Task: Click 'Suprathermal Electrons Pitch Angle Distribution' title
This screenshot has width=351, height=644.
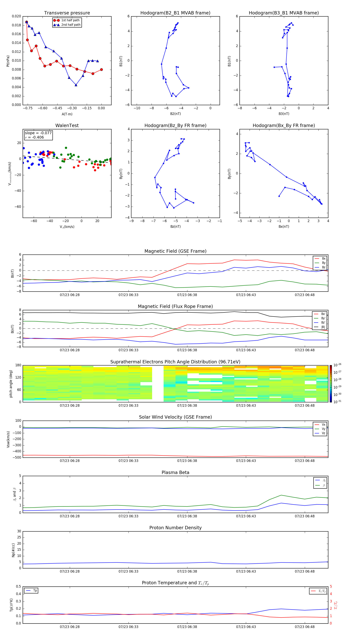Action: (175, 362)
